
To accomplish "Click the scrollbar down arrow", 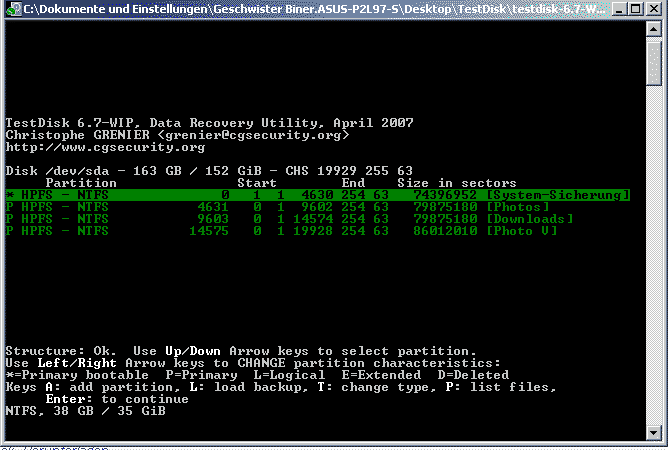I will [654, 433].
